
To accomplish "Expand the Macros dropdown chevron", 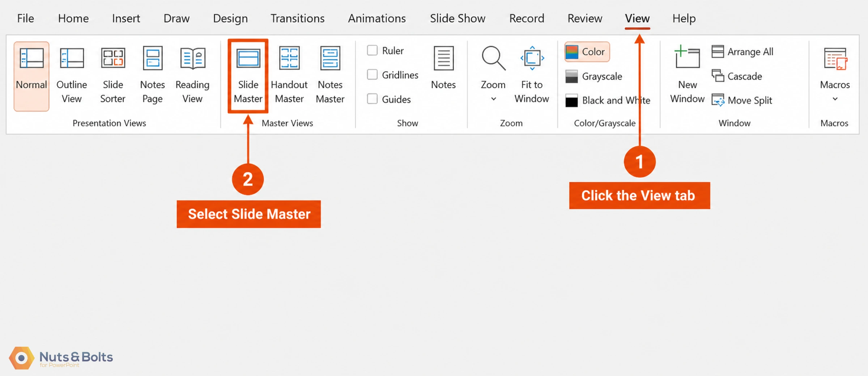I will (x=835, y=99).
